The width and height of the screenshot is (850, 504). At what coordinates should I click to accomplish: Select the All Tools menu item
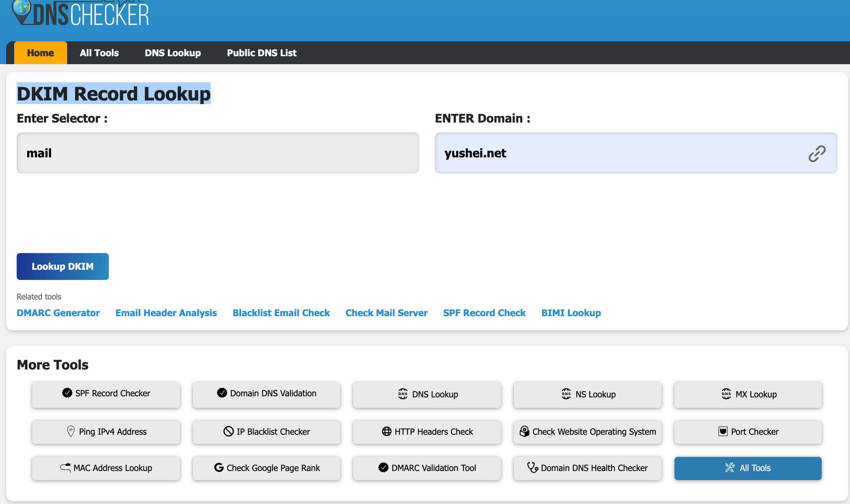coord(100,53)
